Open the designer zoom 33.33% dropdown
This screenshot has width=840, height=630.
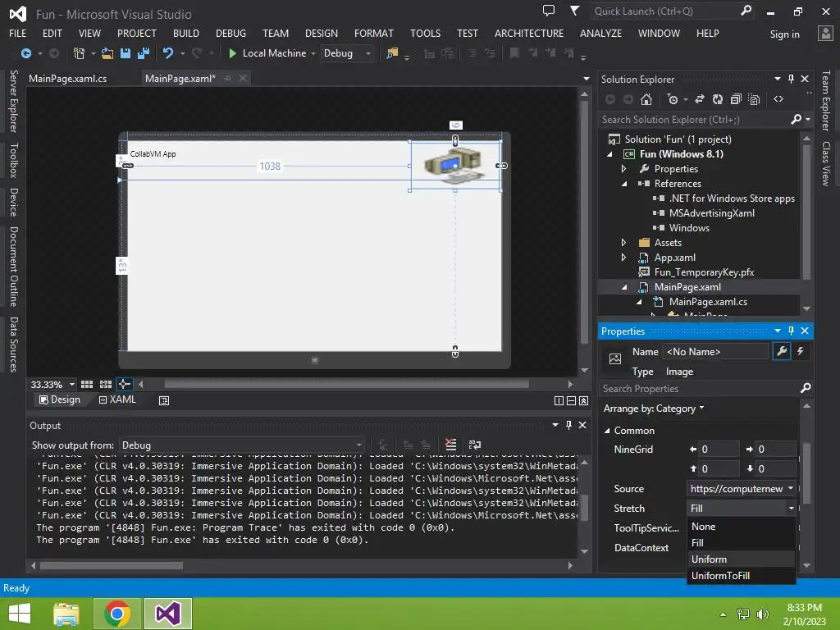point(52,385)
